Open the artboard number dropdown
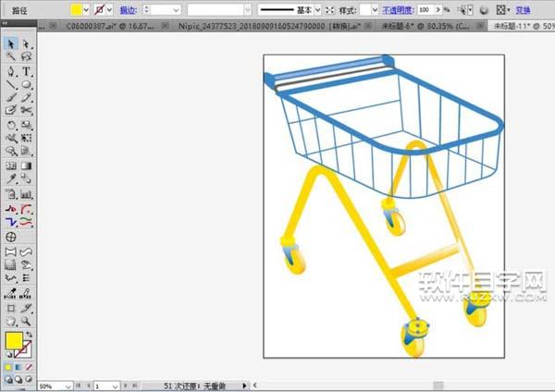 (x=115, y=386)
